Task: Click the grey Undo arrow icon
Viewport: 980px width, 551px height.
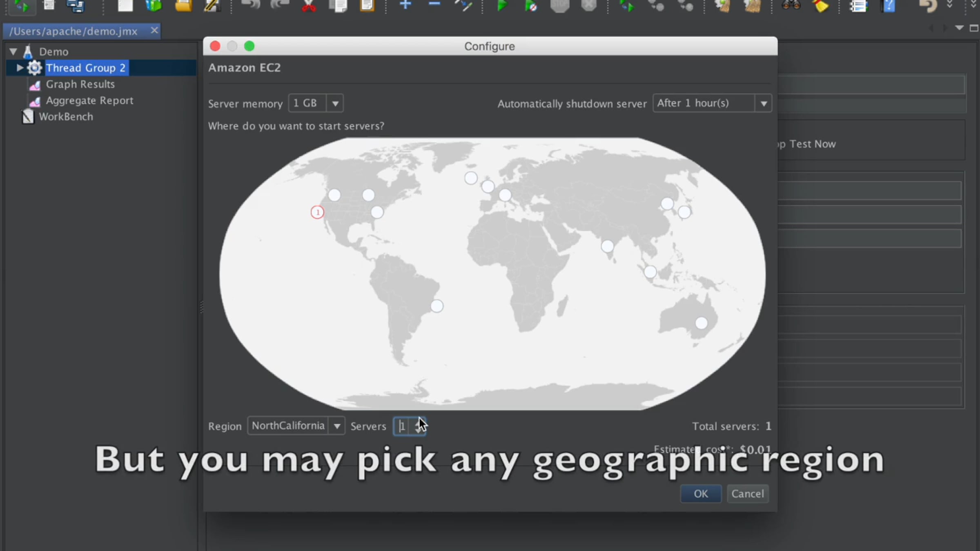Action: (x=251, y=5)
